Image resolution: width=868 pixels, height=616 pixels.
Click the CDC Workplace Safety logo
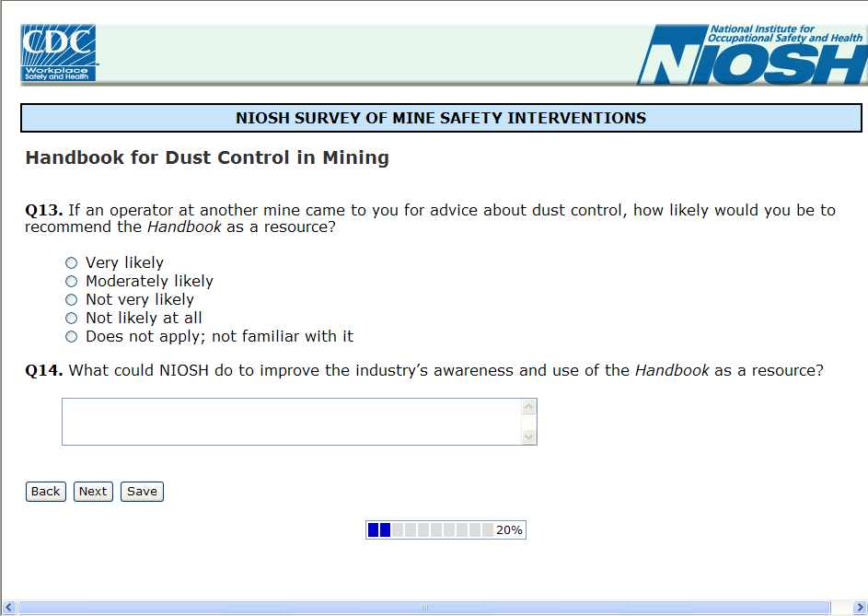tap(59, 53)
